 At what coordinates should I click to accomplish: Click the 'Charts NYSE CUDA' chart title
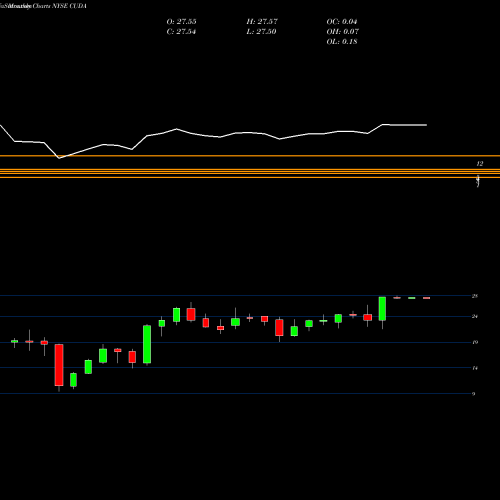60,6
